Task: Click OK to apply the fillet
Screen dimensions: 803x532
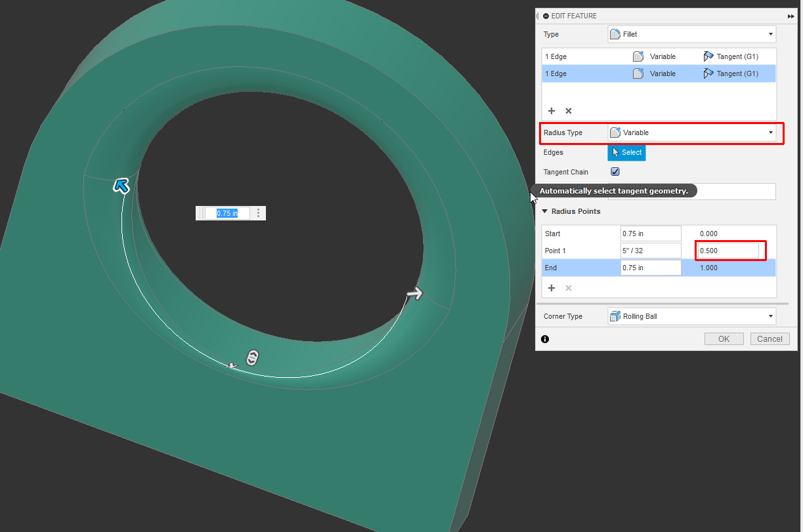Action: [x=724, y=338]
